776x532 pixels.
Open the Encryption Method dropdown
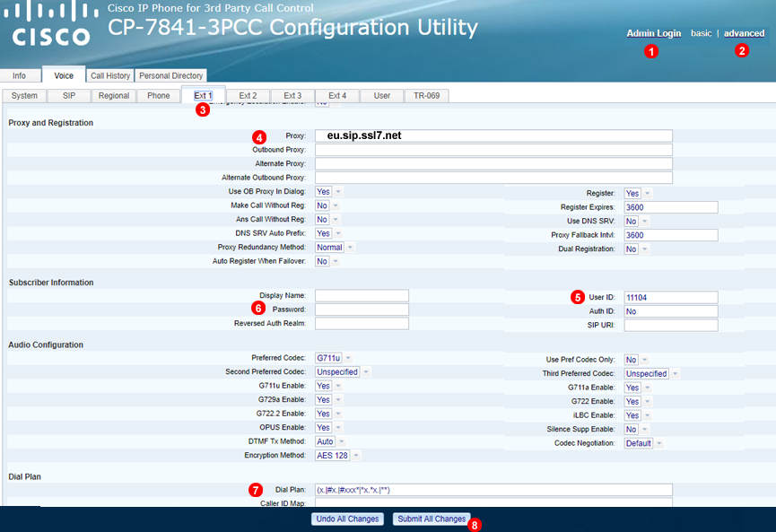click(x=337, y=455)
